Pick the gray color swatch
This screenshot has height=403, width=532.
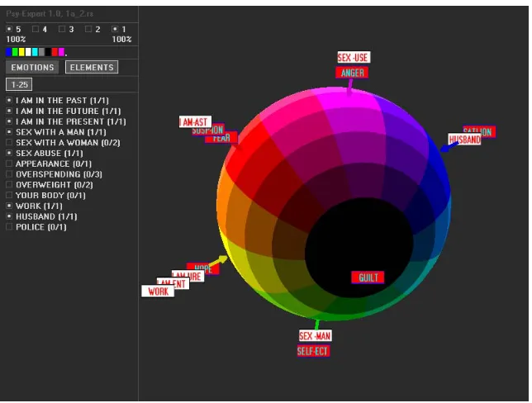(x=42, y=52)
